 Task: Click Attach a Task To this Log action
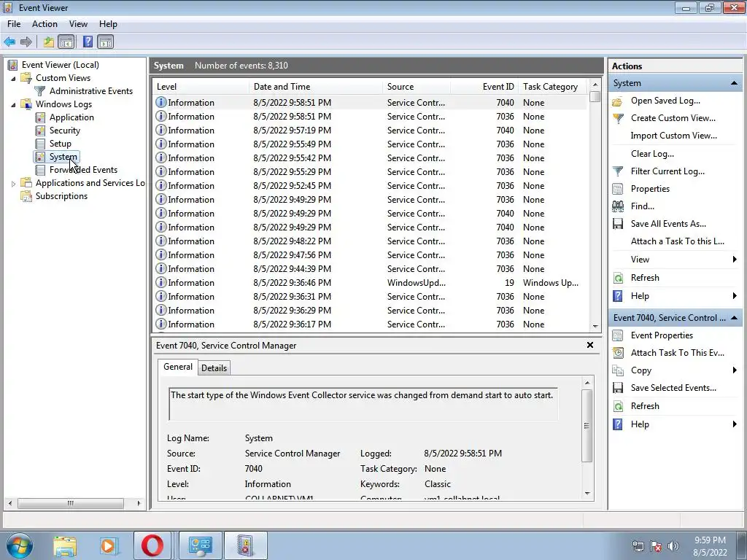(678, 241)
